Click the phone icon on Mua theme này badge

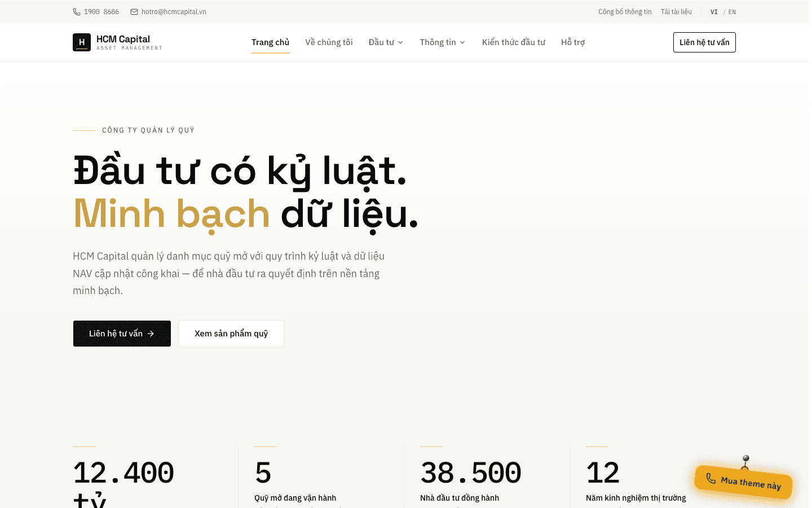pyautogui.click(x=710, y=479)
